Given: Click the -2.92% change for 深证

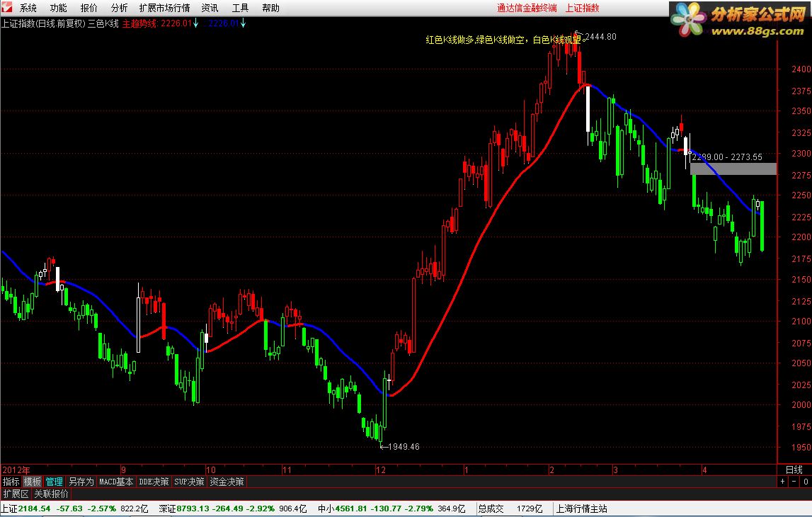Looking at the screenshot, I should pos(260,509).
